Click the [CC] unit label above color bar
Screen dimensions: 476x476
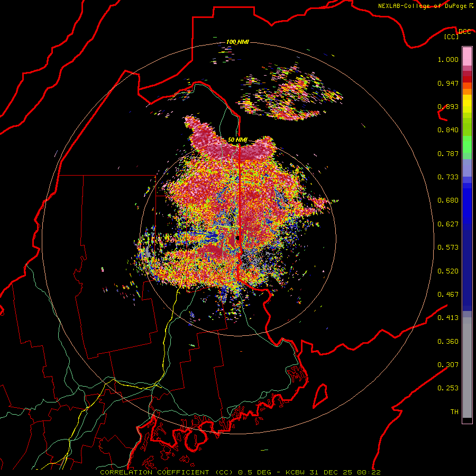(452, 36)
